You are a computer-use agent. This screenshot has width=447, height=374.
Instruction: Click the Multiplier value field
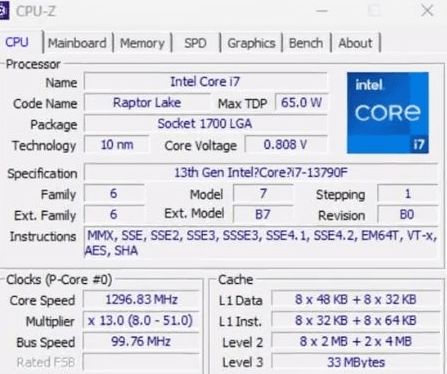pos(141,321)
